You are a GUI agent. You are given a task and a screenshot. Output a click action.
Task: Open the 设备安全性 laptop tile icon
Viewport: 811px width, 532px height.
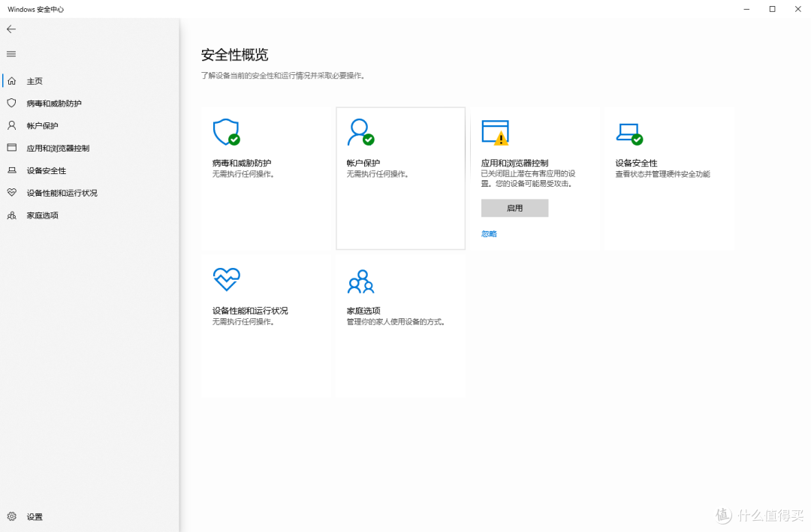click(629, 134)
